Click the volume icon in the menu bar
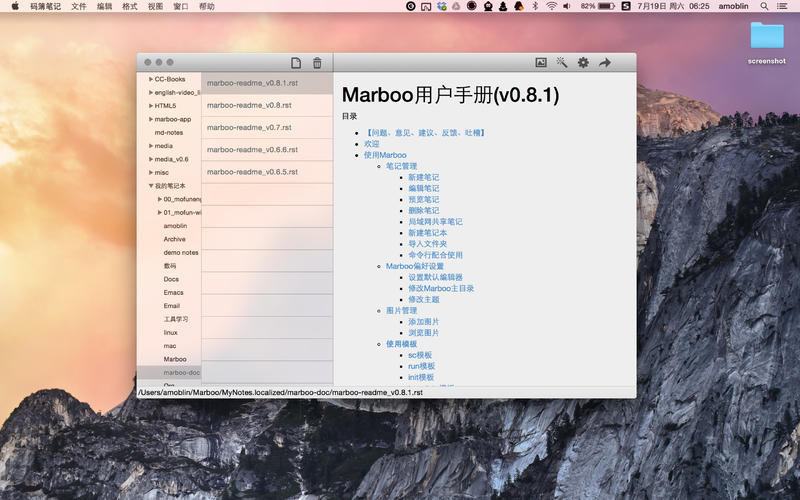This screenshot has height=500, width=800. [x=567, y=6]
